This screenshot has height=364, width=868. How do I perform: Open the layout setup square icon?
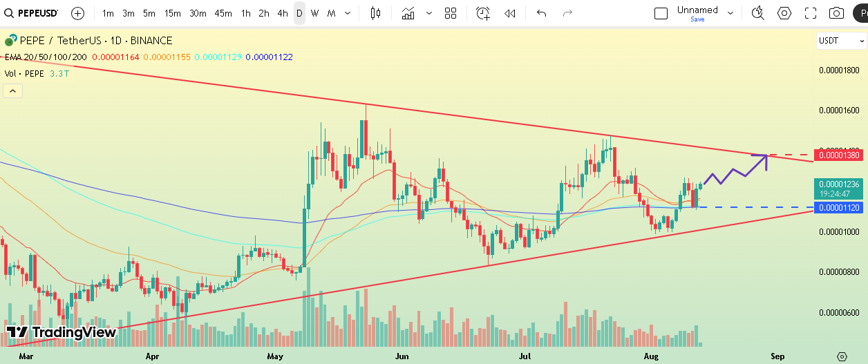[661, 13]
